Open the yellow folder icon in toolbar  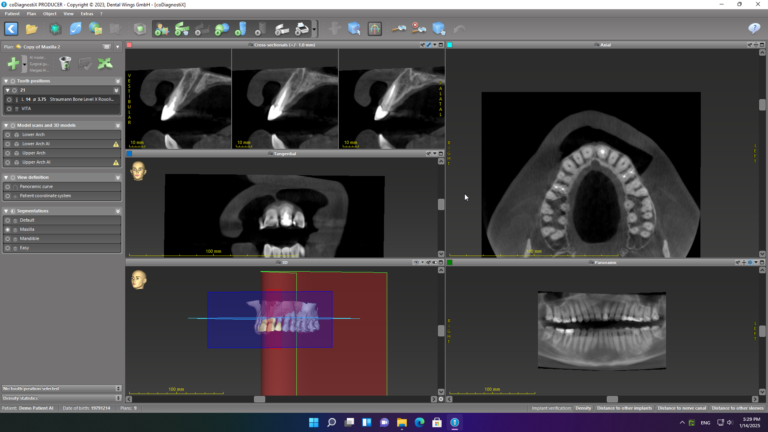point(32,29)
